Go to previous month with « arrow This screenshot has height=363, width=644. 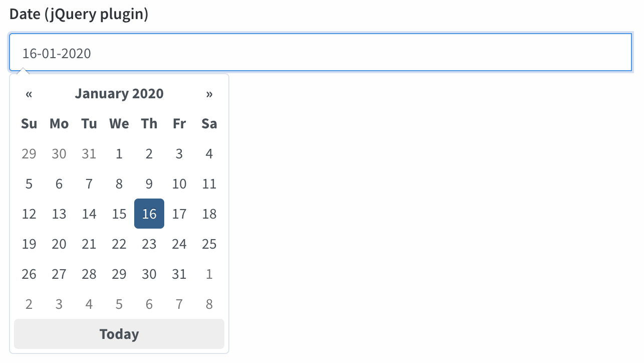29,94
